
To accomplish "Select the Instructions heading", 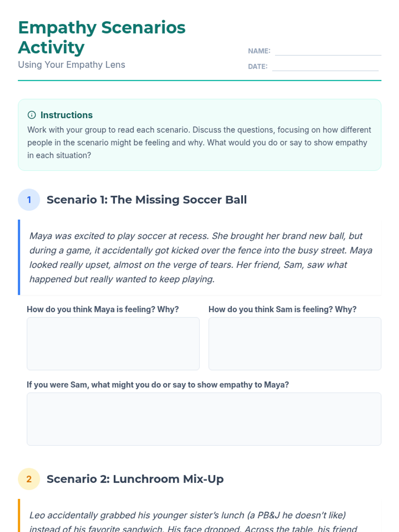I will tap(66, 115).
